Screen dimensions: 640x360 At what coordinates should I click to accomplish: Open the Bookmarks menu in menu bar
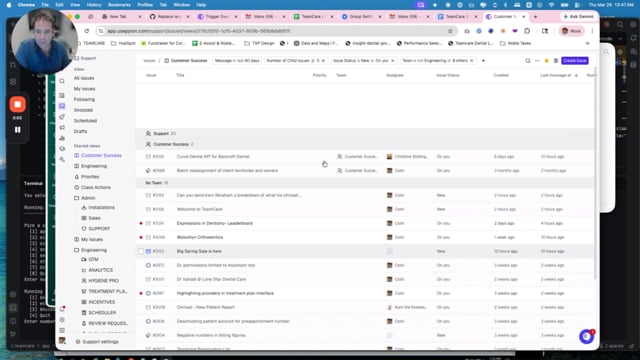click(x=119, y=5)
